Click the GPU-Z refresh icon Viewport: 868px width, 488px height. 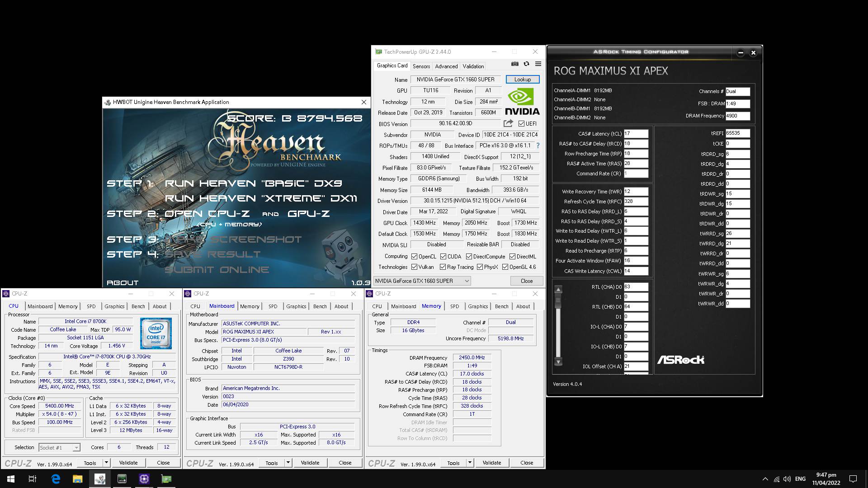[526, 64]
